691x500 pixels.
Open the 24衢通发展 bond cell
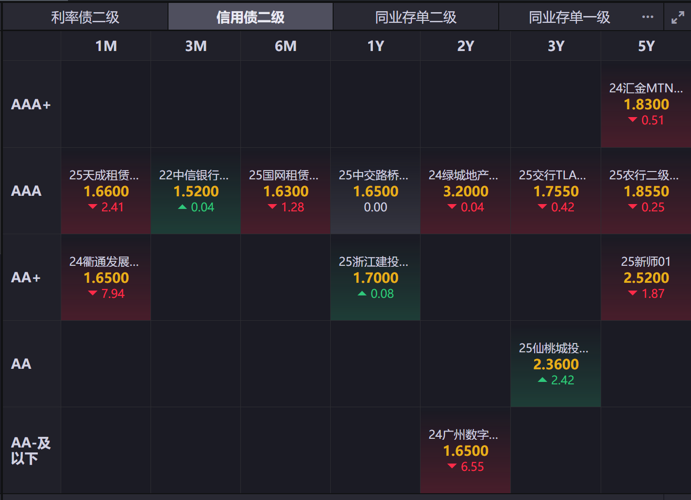click(106, 278)
